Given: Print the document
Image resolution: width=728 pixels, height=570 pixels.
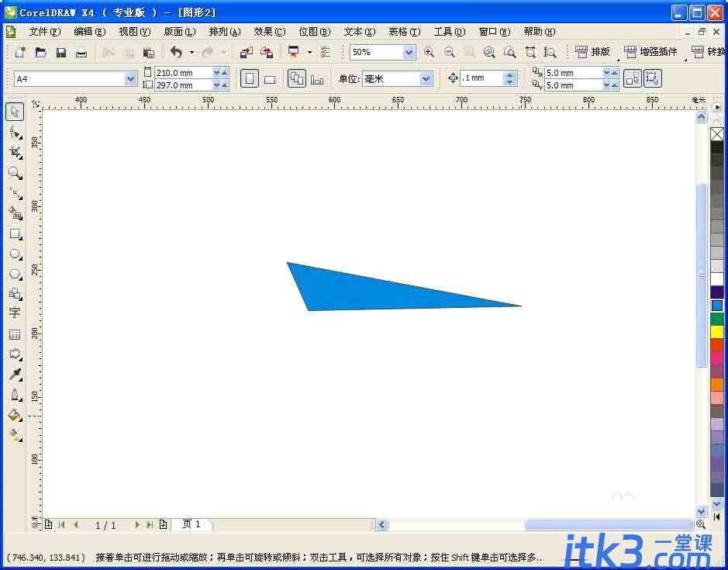Looking at the screenshot, I should pyautogui.click(x=81, y=53).
